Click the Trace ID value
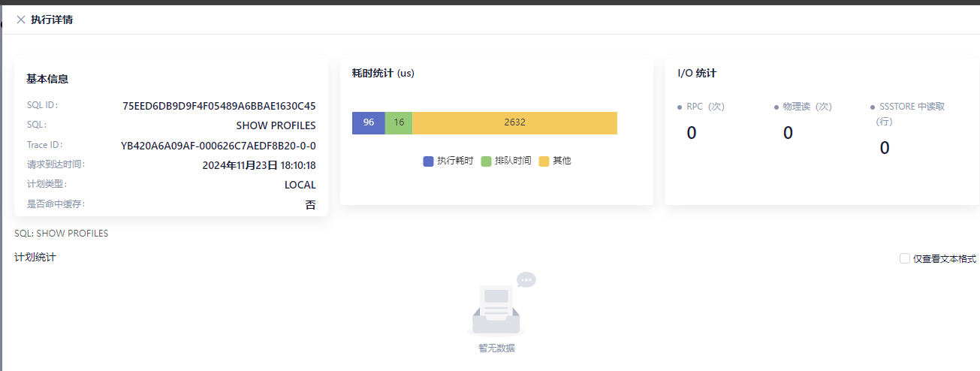This screenshot has height=371, width=980. tap(218, 146)
